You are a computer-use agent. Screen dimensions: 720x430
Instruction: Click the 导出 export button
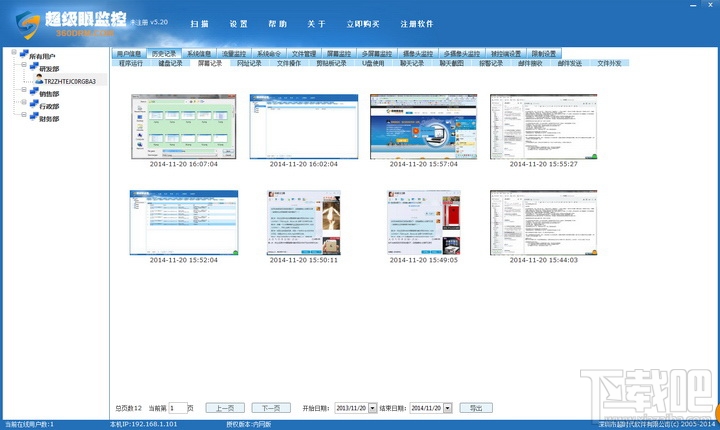[476, 408]
